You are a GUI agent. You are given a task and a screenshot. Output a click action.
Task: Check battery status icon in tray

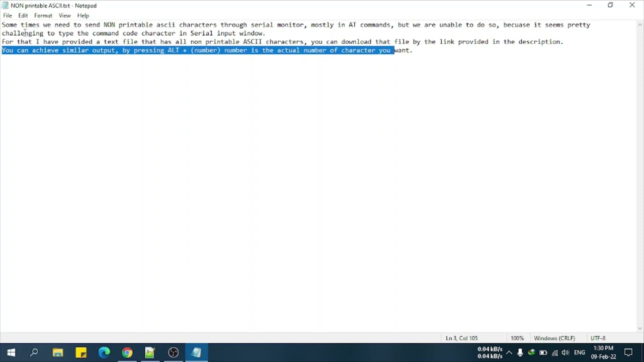click(x=543, y=352)
